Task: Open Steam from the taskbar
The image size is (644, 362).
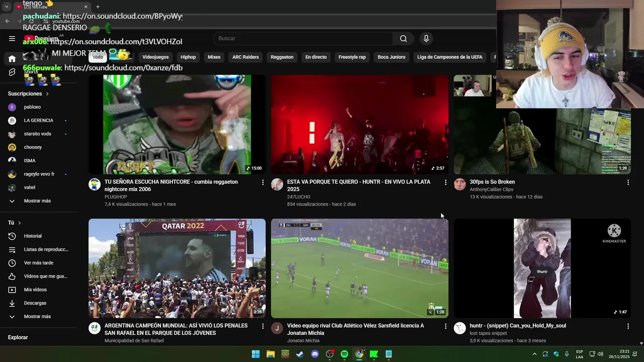Action: [x=300, y=354]
